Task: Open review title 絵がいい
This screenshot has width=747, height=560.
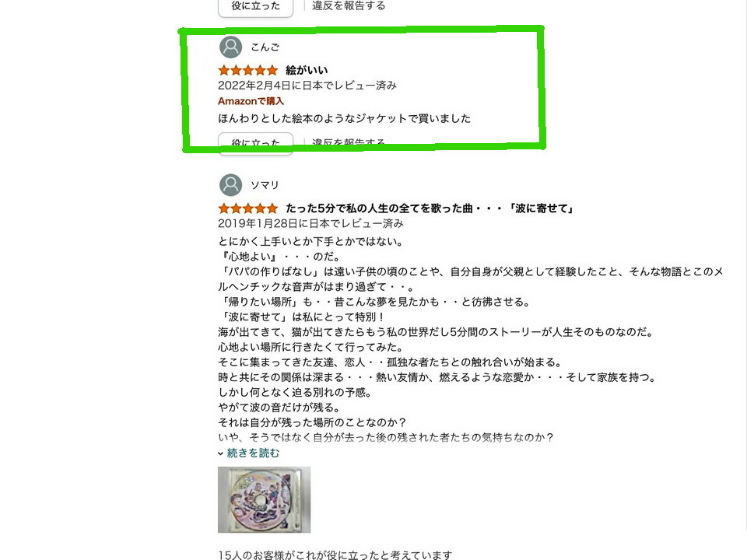Action: [307, 71]
